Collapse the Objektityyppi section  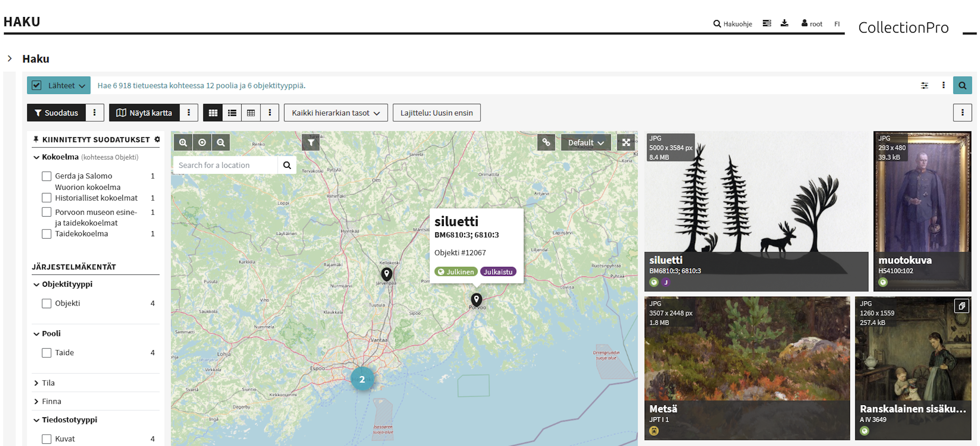coord(36,284)
